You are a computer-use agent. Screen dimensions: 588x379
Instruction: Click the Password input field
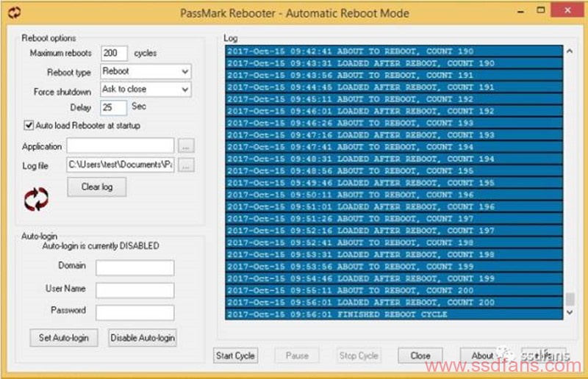point(135,313)
